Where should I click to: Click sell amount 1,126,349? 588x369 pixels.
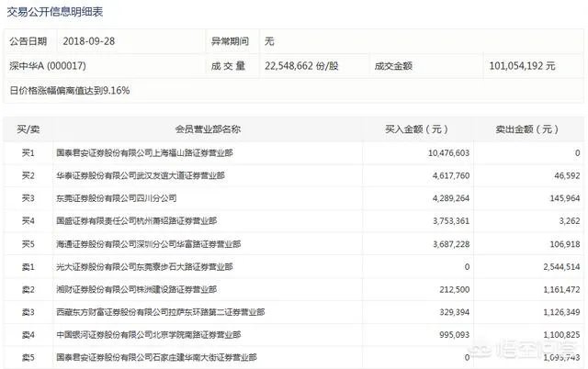pos(561,312)
